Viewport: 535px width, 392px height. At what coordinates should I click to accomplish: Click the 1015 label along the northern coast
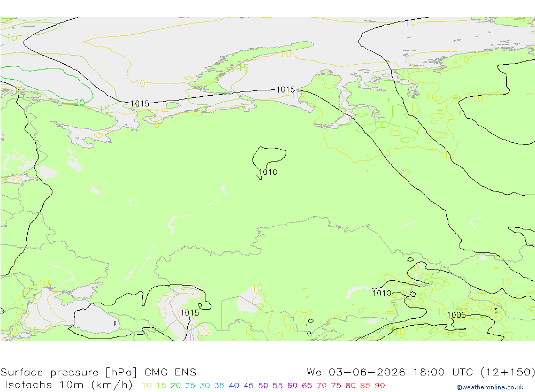point(285,89)
